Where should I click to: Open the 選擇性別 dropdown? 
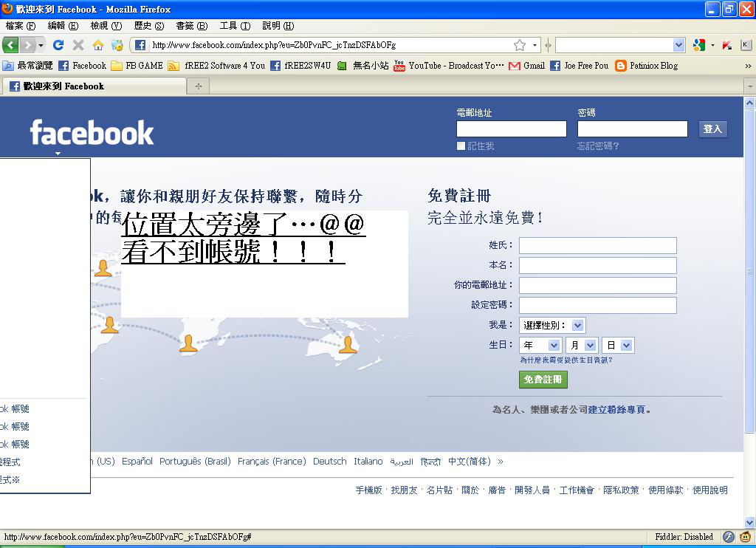[x=552, y=325]
